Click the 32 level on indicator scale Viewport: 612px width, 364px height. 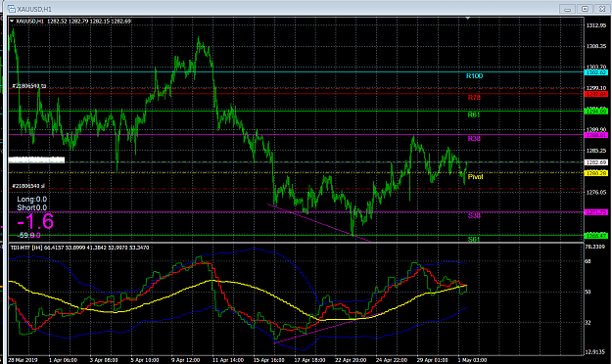[x=588, y=323]
